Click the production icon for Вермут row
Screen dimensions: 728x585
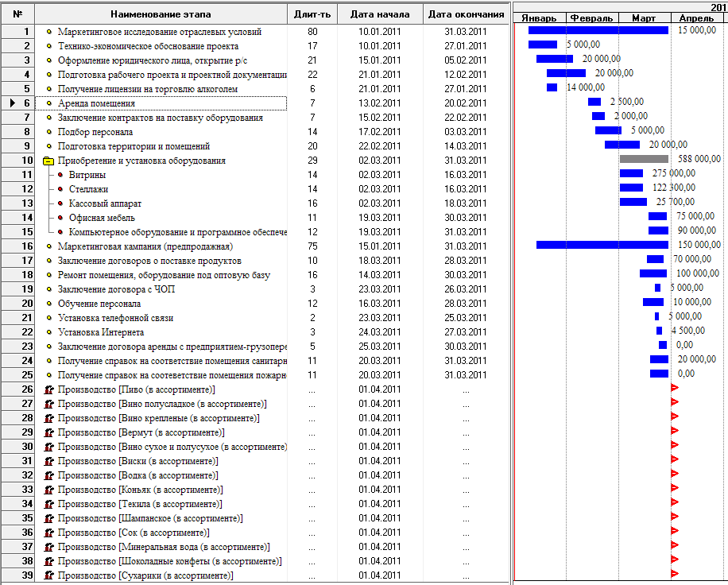tap(48, 432)
